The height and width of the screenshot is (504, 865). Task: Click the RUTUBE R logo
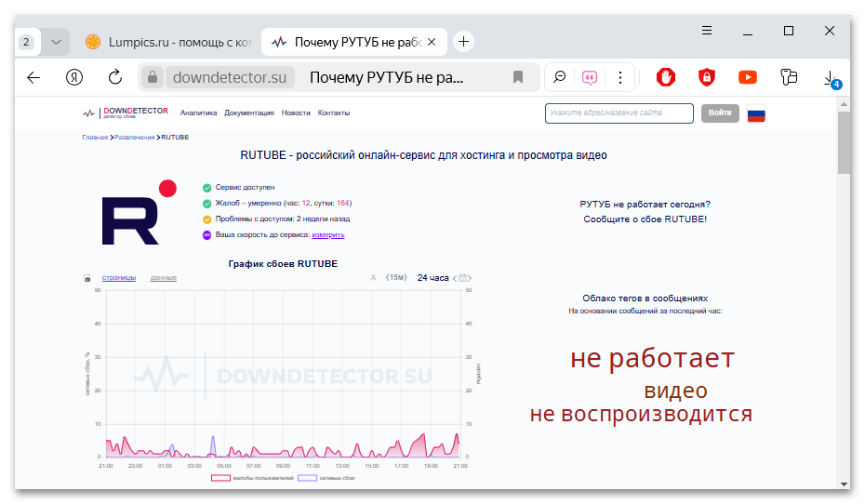(x=139, y=212)
